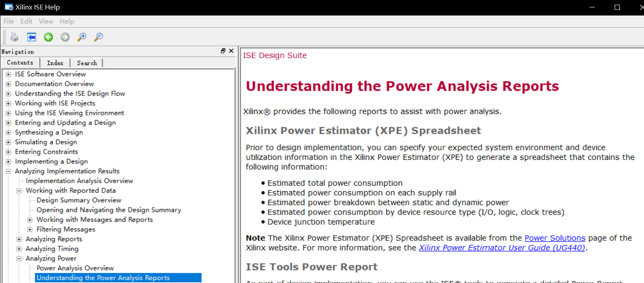644x283 pixels.
Task: Switch to the Index tab
Action: pyautogui.click(x=55, y=63)
